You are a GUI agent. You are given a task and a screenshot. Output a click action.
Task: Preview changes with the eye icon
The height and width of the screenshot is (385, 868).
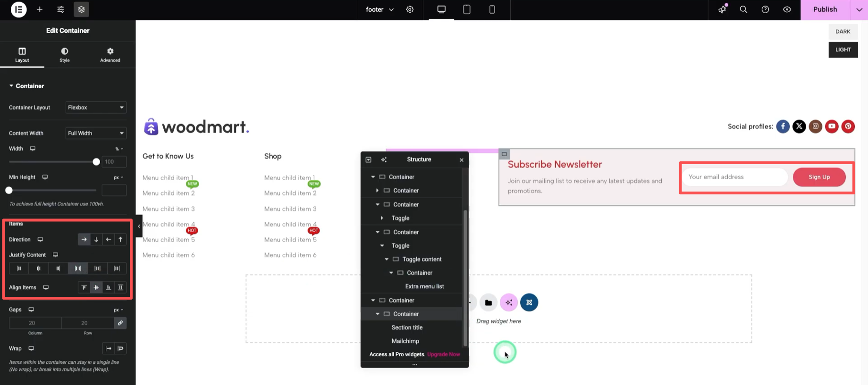point(787,9)
